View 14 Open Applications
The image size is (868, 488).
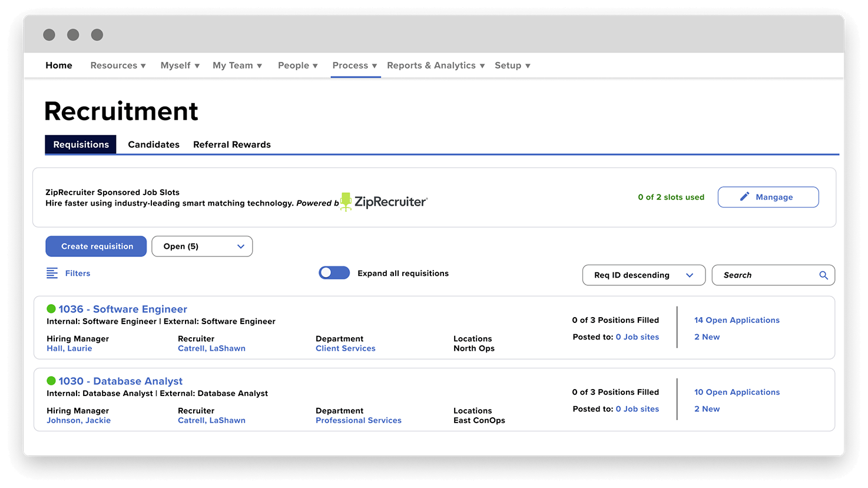point(737,320)
